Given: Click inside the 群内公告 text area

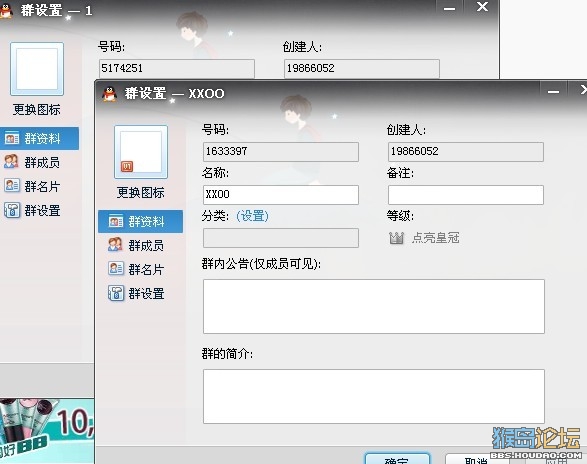Looking at the screenshot, I should pyautogui.click(x=374, y=306).
